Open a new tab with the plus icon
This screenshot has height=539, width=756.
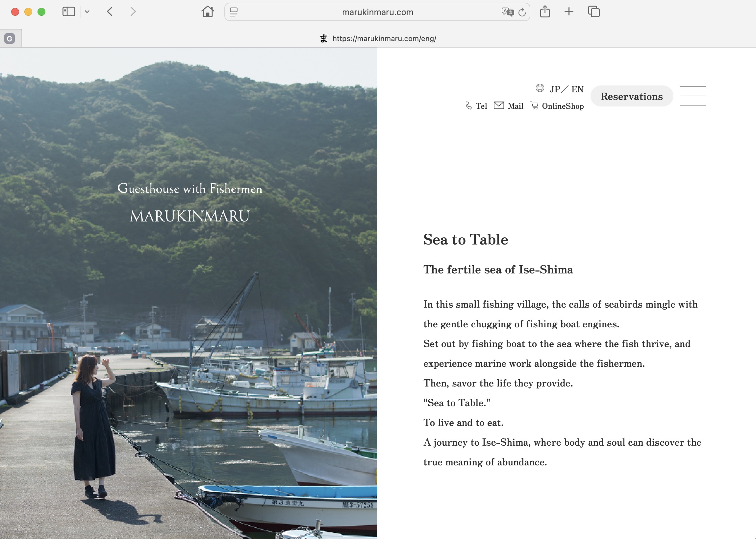[569, 12]
